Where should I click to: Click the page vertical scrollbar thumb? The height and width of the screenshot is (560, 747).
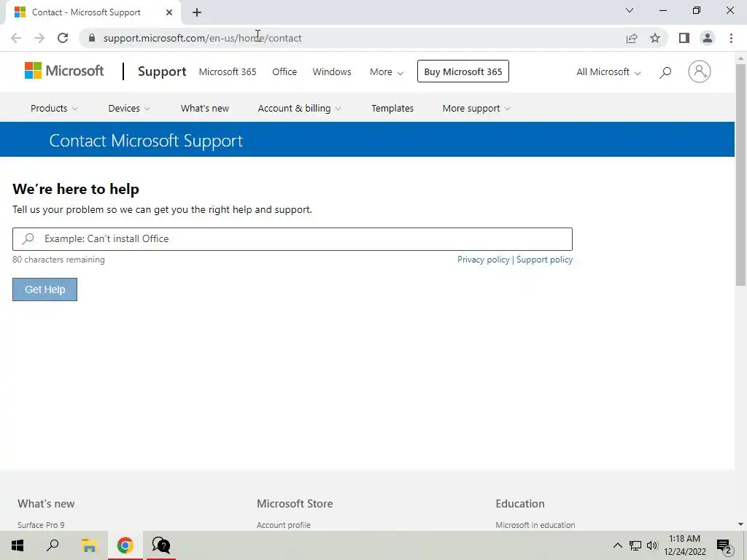pyautogui.click(x=740, y=174)
